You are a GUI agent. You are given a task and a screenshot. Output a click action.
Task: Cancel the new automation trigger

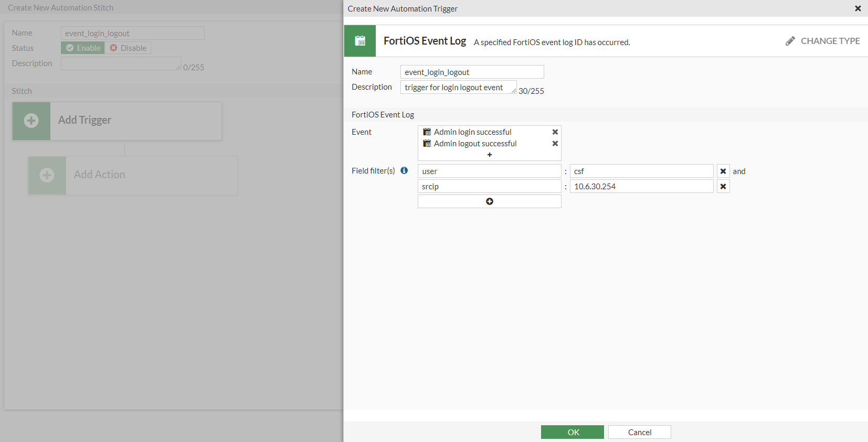[639, 432]
